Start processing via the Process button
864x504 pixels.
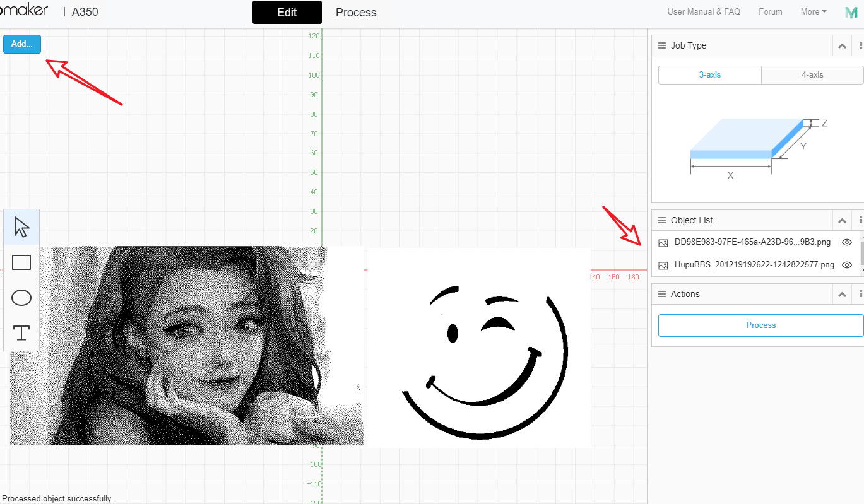coord(760,325)
